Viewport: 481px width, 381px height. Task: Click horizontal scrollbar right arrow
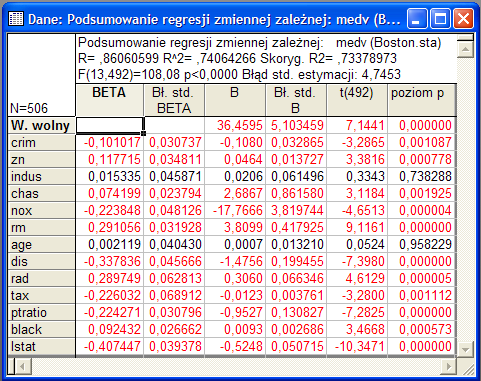tap(449, 366)
